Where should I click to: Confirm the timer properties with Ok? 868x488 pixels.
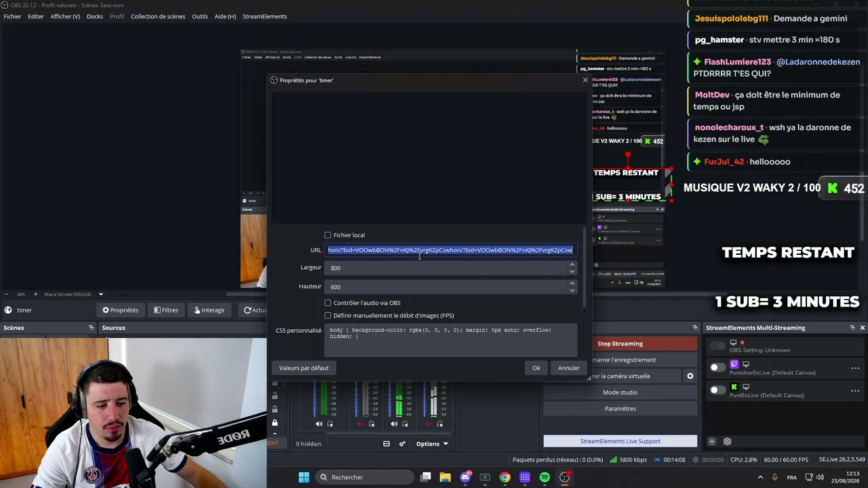pyautogui.click(x=536, y=368)
